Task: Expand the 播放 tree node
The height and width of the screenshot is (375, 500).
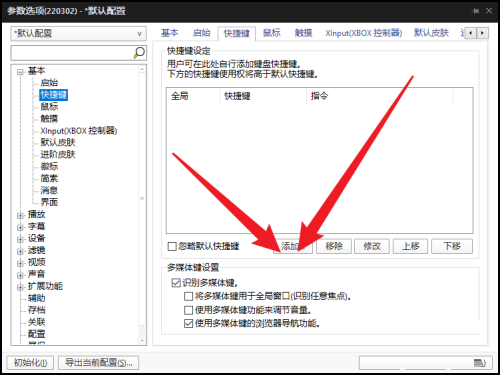Action: [x=21, y=215]
